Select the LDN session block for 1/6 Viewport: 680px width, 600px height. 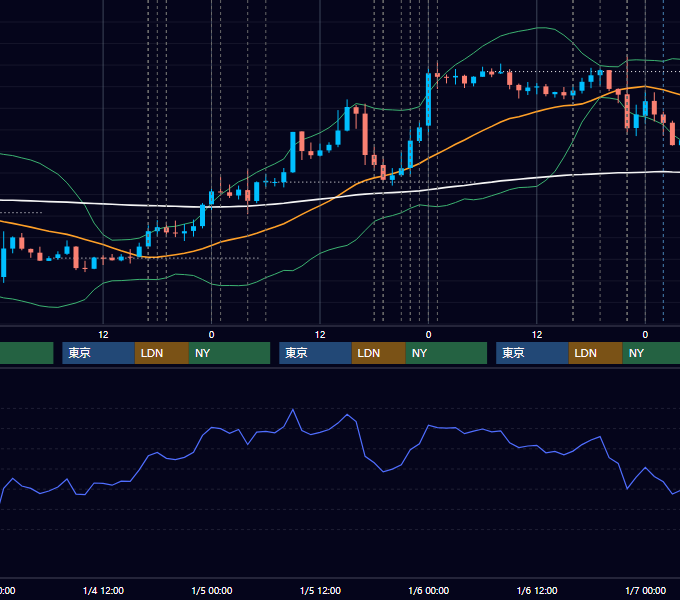pos(595,353)
